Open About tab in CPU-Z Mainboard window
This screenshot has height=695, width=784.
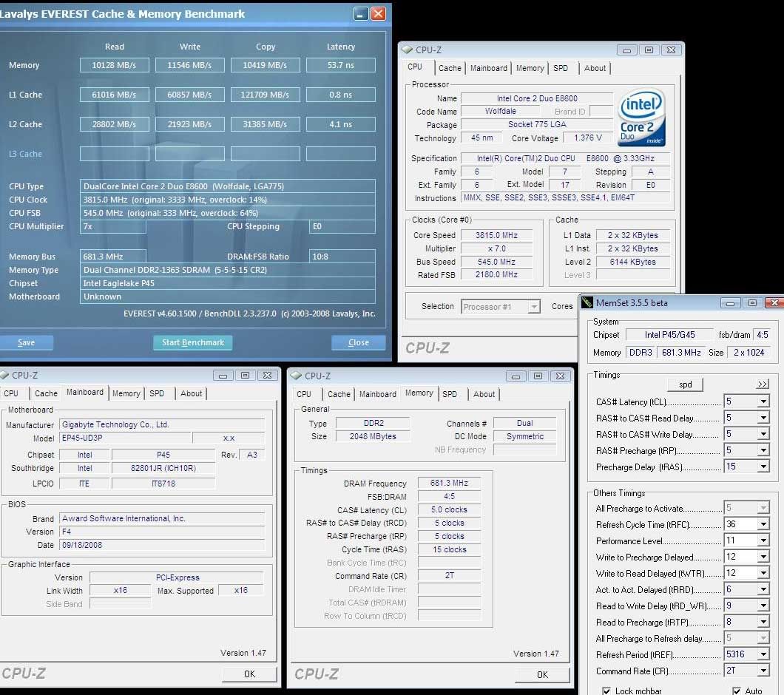[x=191, y=393]
